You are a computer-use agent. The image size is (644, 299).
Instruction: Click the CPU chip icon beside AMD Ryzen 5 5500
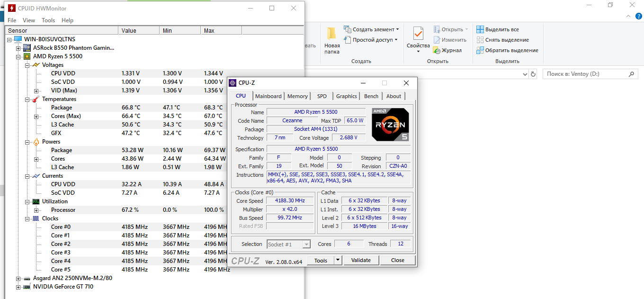tap(27, 56)
